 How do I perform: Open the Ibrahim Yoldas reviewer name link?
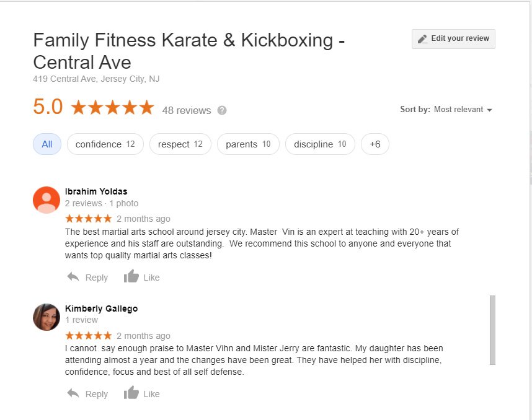click(96, 191)
